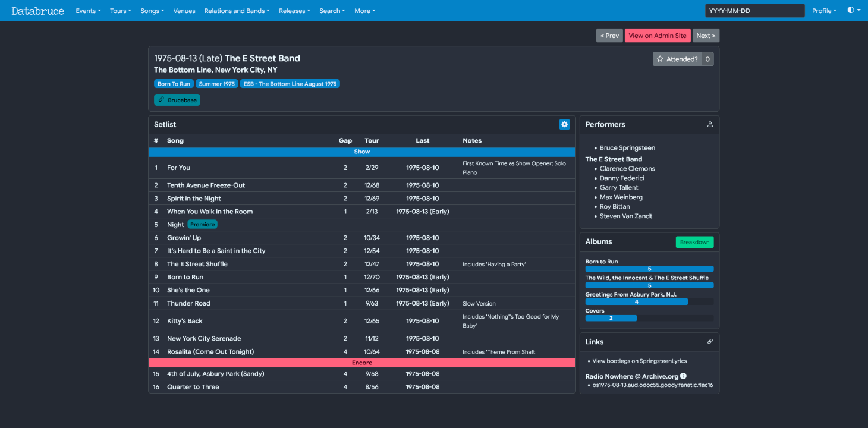Click the date search input field

click(754, 11)
